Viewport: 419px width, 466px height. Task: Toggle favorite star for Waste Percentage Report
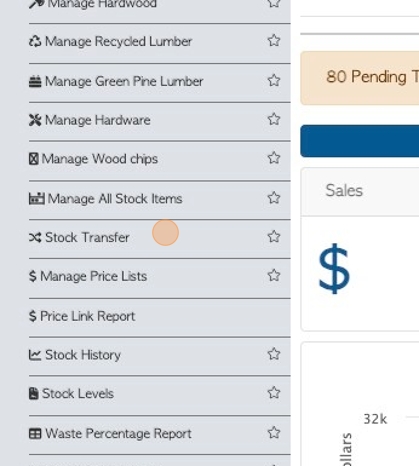pos(274,433)
